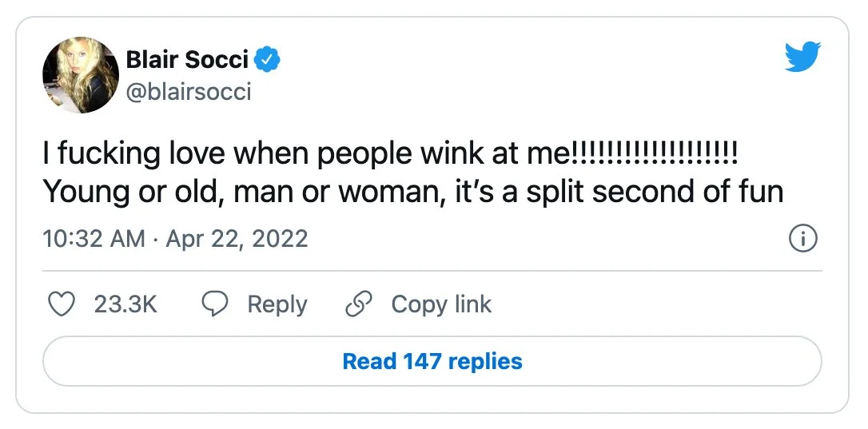This screenshot has height=429, width=868.
Task: Click the Blair Socci display name
Action: [x=188, y=59]
